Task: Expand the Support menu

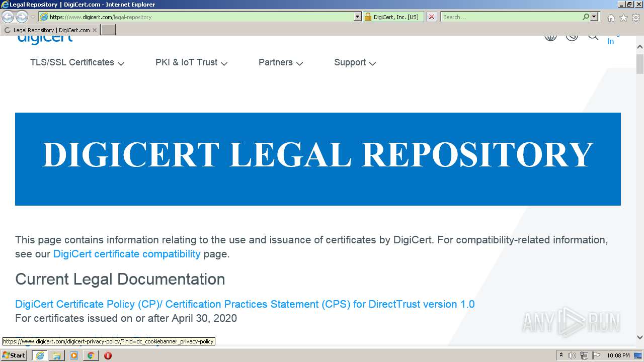Action: click(355, 62)
